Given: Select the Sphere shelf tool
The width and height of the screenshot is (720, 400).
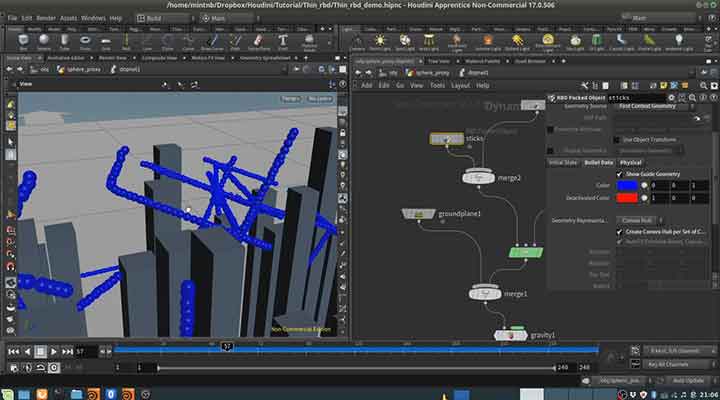Looking at the screenshot, I should pyautogui.click(x=44, y=40).
